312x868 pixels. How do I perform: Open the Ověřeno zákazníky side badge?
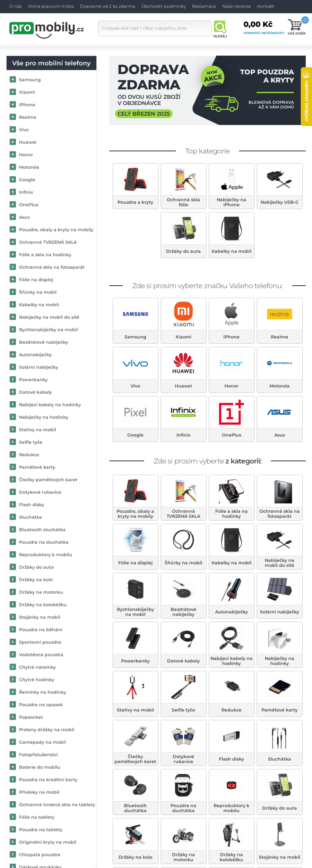click(306, 96)
